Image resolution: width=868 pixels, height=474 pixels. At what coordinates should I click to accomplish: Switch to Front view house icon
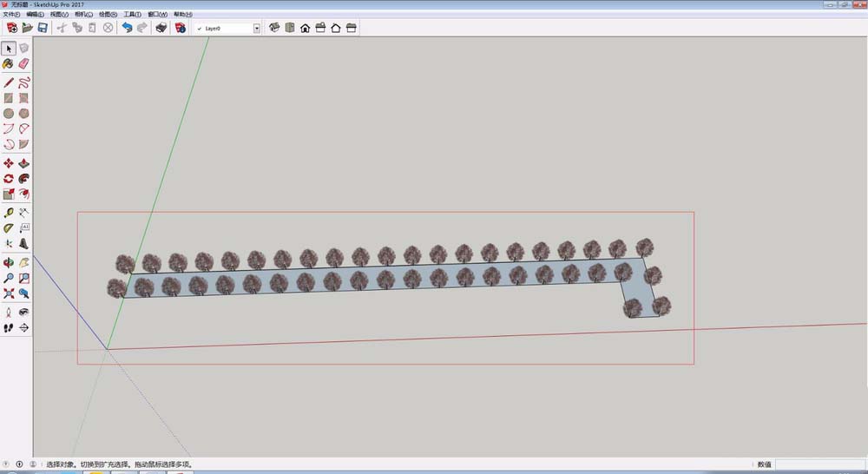tap(305, 28)
